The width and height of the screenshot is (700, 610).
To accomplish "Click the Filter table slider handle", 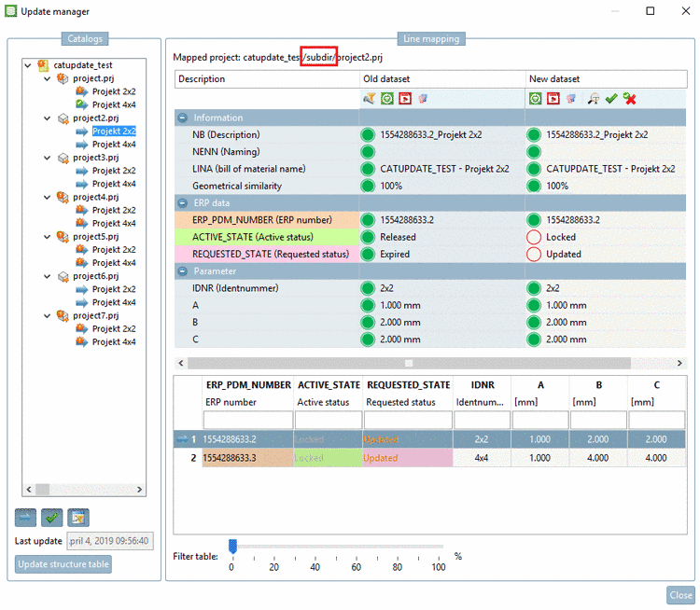I will point(232,547).
